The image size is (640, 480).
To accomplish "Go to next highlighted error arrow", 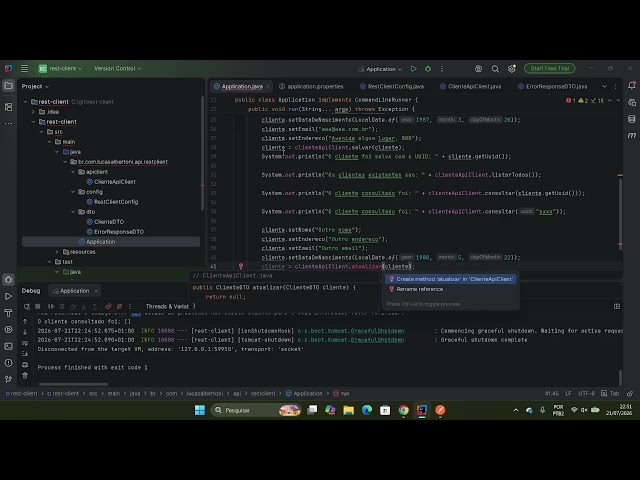I will click(618, 100).
